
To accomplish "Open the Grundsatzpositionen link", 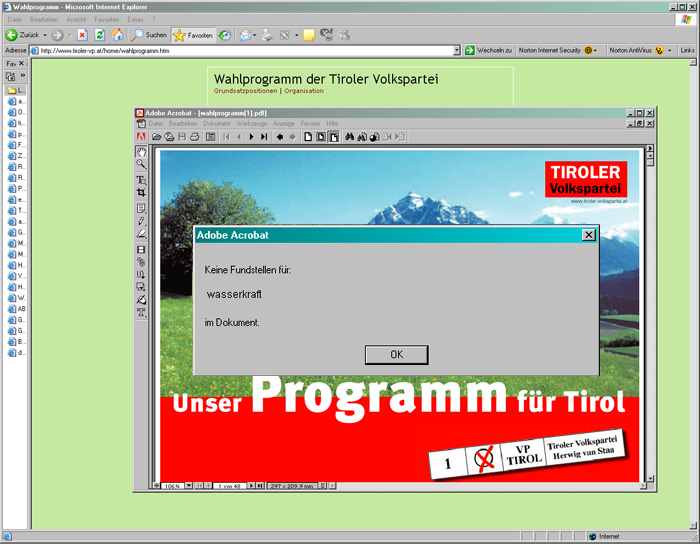I will coord(245,91).
